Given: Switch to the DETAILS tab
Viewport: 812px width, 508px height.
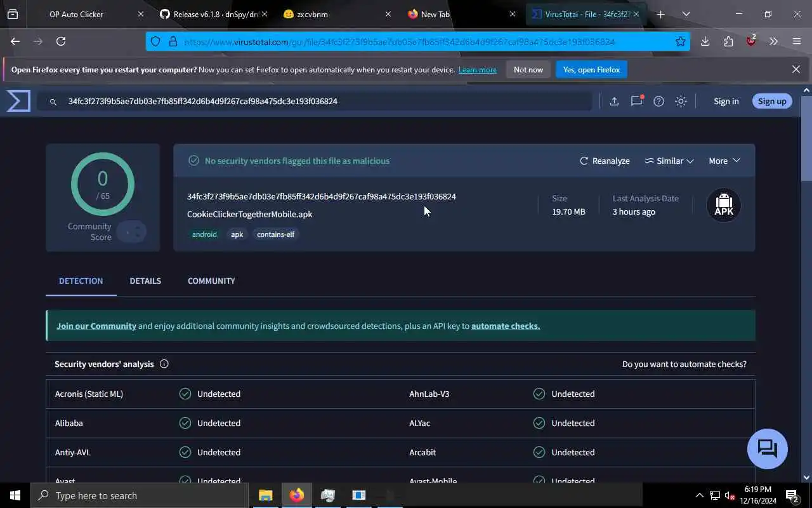Looking at the screenshot, I should pos(145,281).
